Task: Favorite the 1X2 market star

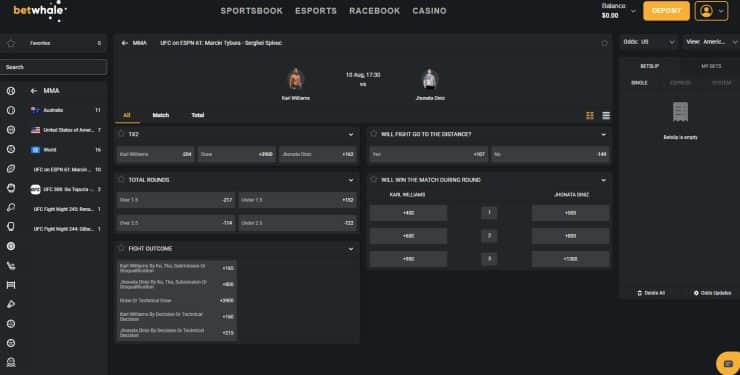Action: pos(121,134)
